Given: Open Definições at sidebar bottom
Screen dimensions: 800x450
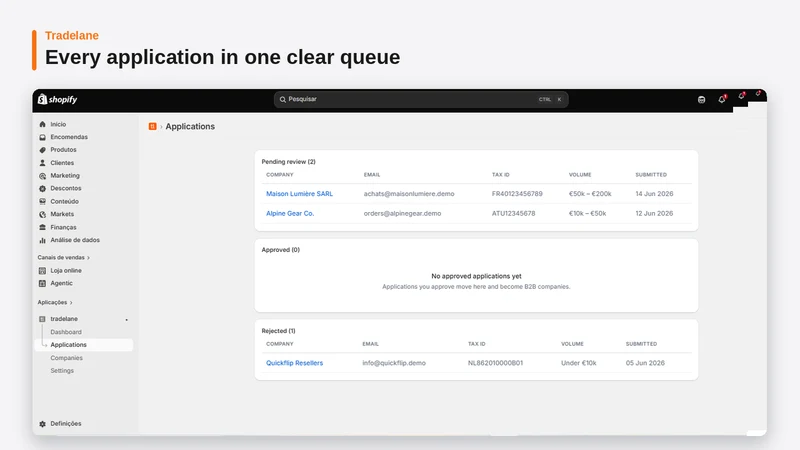Looking at the screenshot, I should point(66,423).
